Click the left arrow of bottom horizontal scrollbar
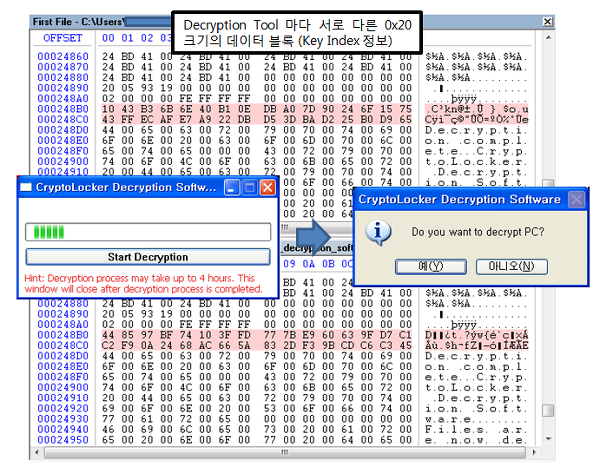The width and height of the screenshot is (600, 467). click(x=37, y=452)
